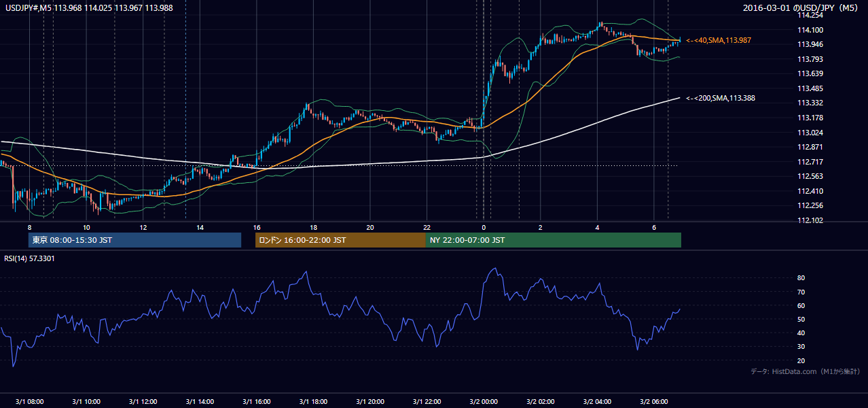Viewport: 868px width, 408px height.
Task: Click the 112.871 price axis value
Action: [x=811, y=147]
